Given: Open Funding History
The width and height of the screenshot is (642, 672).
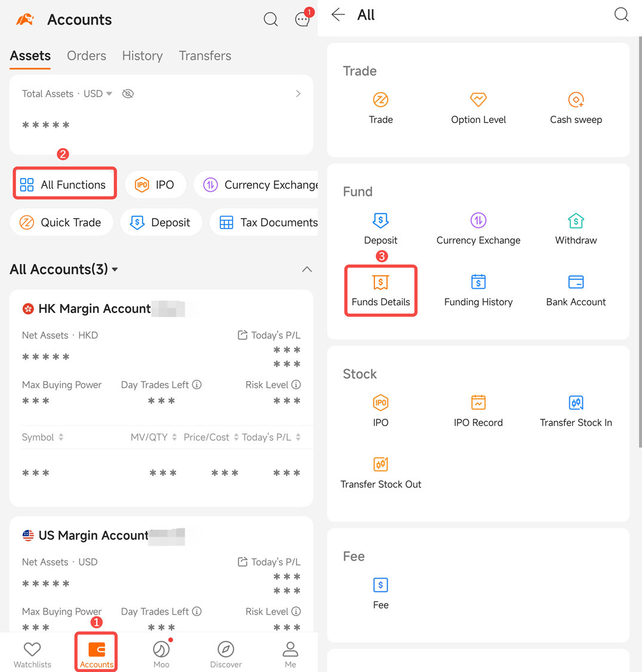Looking at the screenshot, I should (x=478, y=290).
